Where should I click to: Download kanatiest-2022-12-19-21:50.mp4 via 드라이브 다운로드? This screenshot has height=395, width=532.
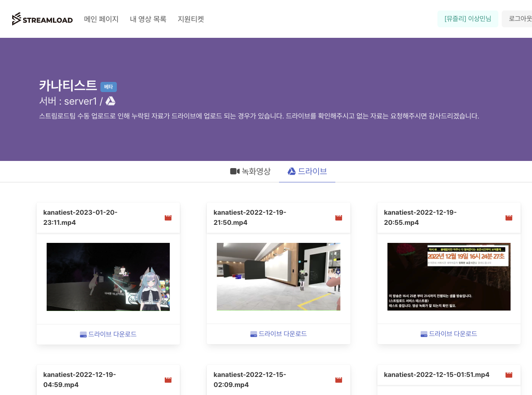click(279, 334)
